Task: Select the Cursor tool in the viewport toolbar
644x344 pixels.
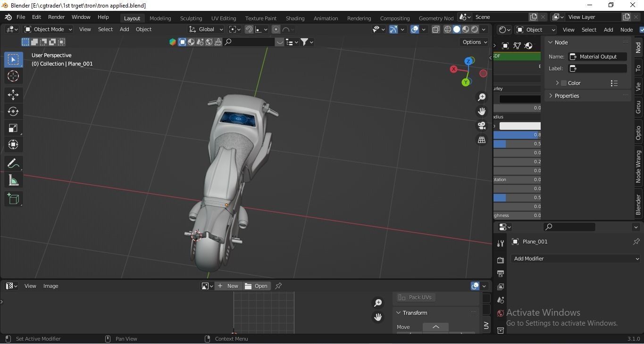Action: click(x=13, y=76)
